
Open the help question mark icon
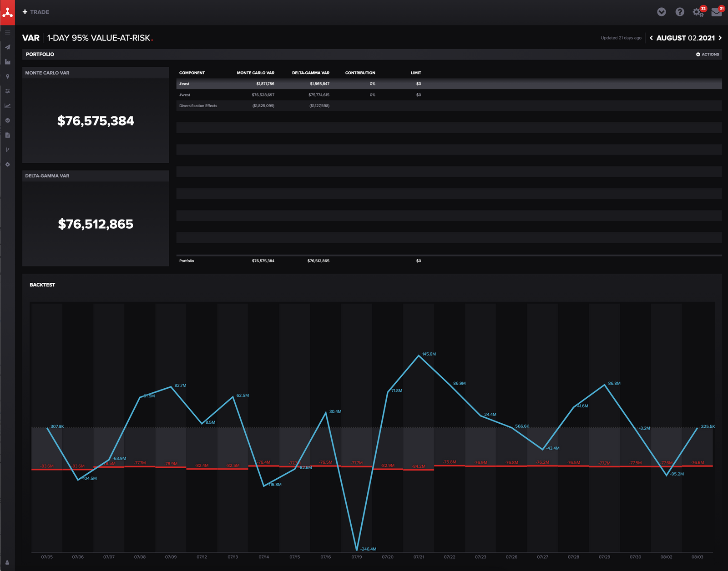pos(680,12)
